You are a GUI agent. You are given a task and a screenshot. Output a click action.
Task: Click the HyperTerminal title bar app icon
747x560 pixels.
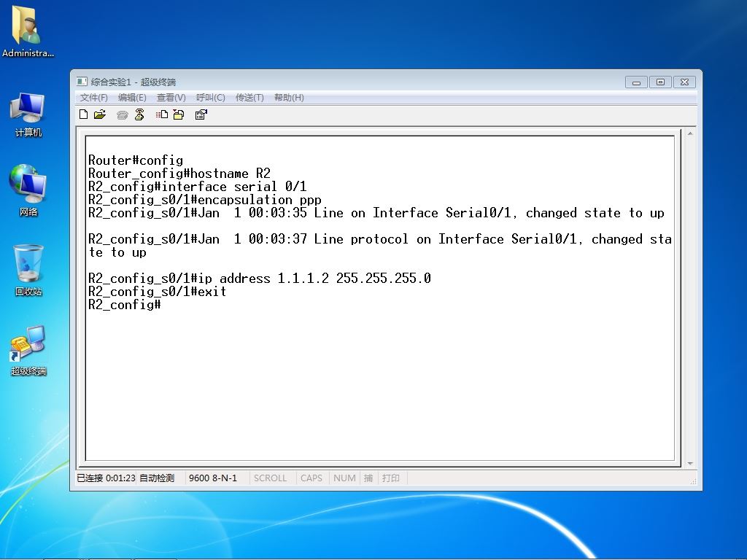[82, 82]
